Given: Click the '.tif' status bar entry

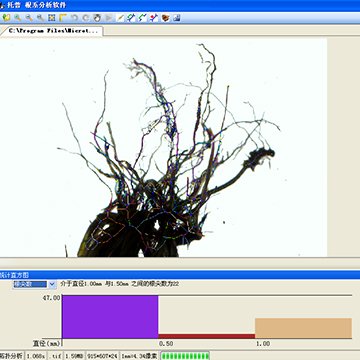Looking at the screenshot, I should pos(55,356).
